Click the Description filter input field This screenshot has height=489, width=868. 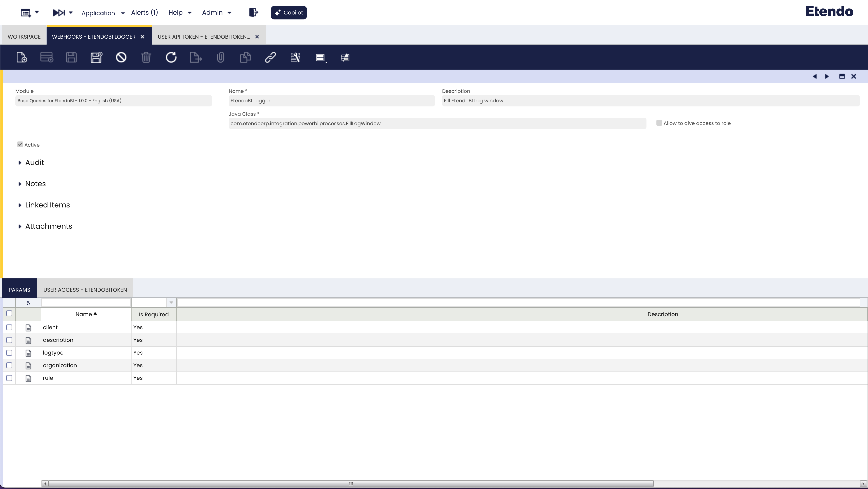pyautogui.click(x=519, y=303)
